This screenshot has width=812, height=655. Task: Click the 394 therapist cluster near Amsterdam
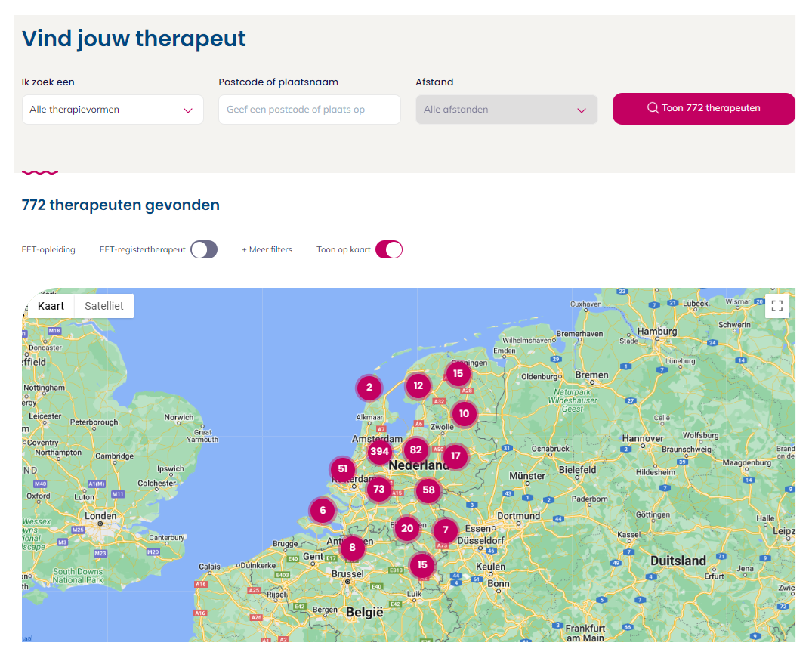pyautogui.click(x=379, y=452)
